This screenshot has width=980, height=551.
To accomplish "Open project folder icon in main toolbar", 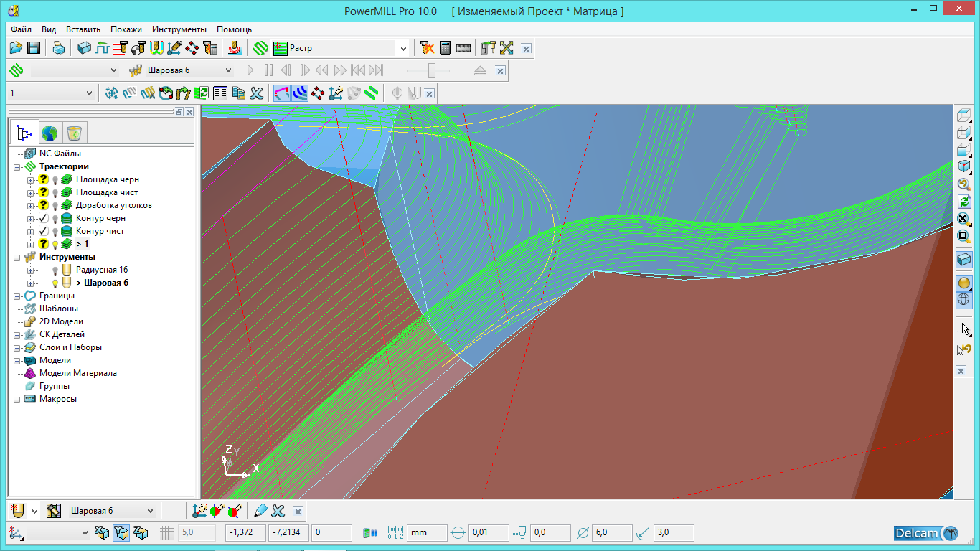I will tap(16, 48).
